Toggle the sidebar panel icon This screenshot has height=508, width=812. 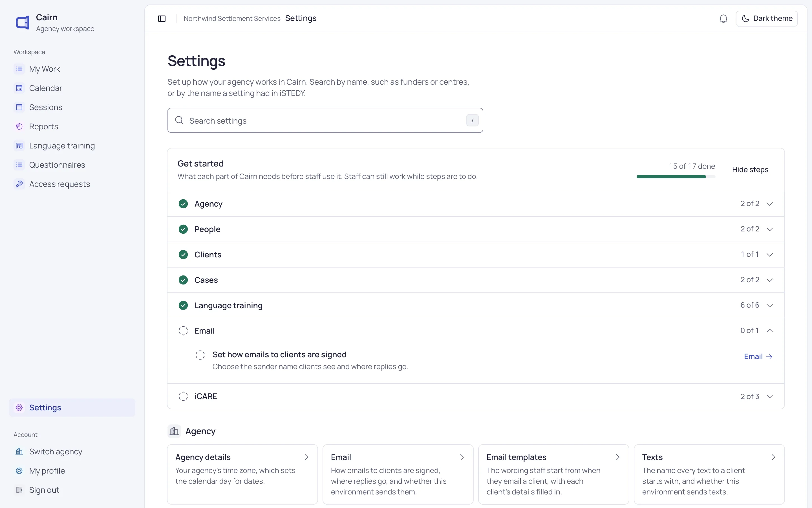162,18
